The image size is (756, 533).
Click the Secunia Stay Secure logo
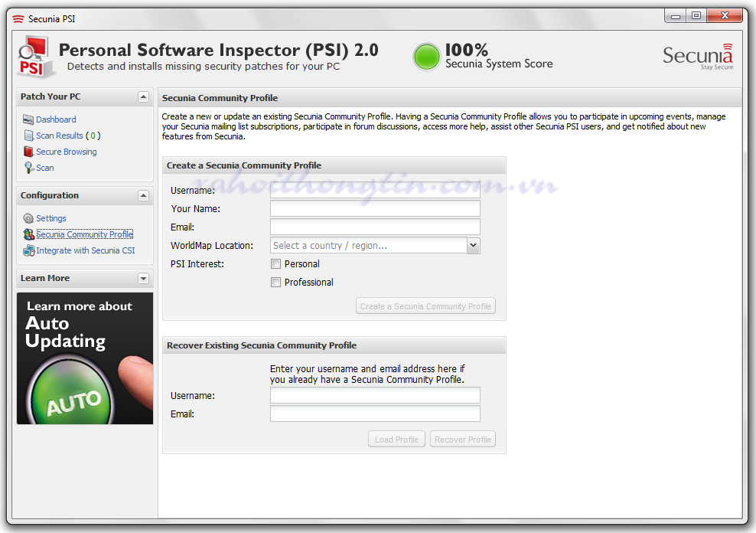(698, 57)
